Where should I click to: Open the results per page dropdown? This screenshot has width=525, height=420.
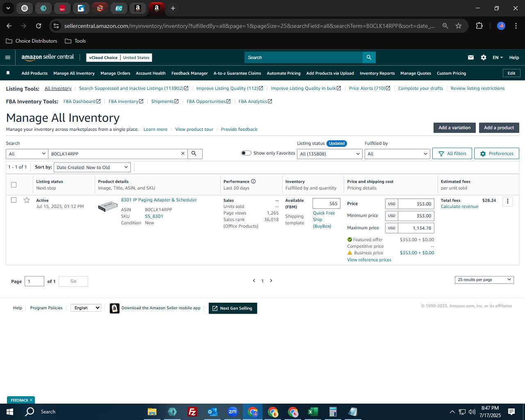[x=484, y=280]
